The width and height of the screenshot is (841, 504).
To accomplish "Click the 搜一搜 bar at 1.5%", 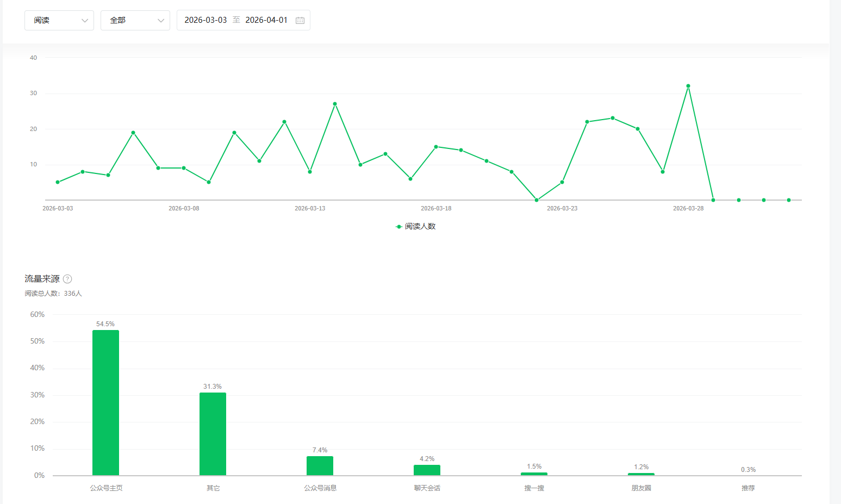I will coord(534,474).
